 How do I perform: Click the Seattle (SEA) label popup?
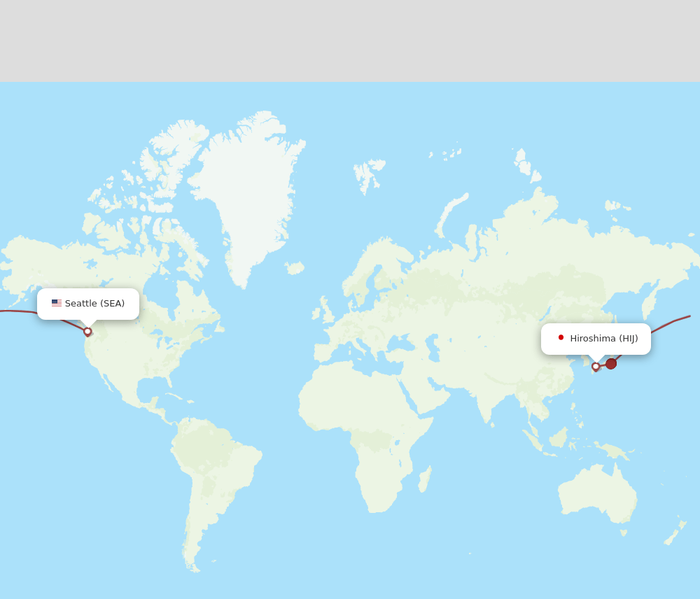(88, 304)
